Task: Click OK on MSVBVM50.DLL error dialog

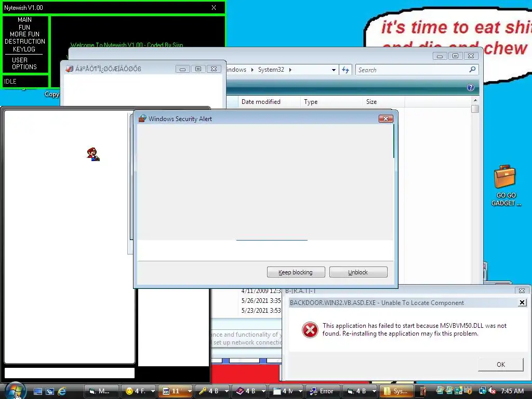Action: click(x=501, y=364)
